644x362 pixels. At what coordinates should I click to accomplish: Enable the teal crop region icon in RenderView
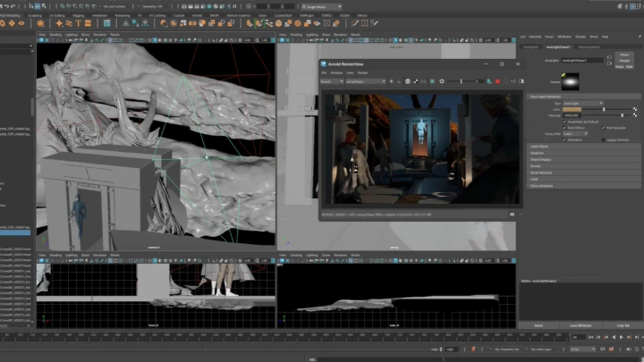pyautogui.click(x=432, y=81)
